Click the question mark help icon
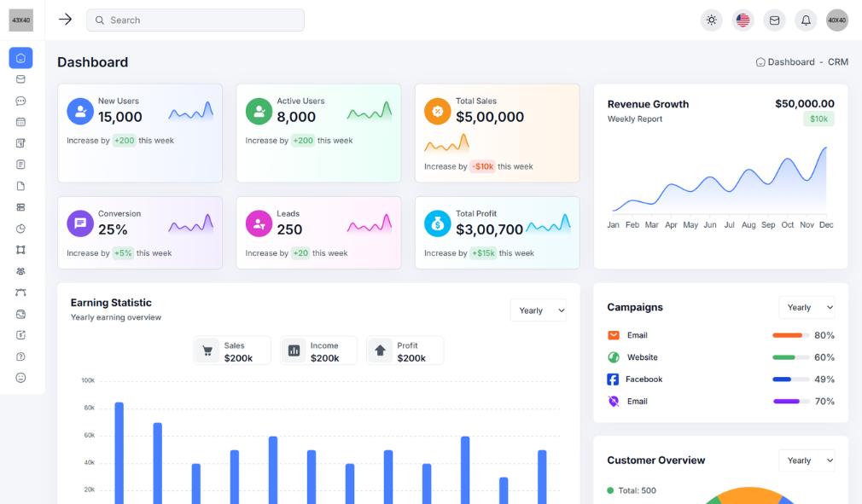This screenshot has width=862, height=504. point(20,356)
